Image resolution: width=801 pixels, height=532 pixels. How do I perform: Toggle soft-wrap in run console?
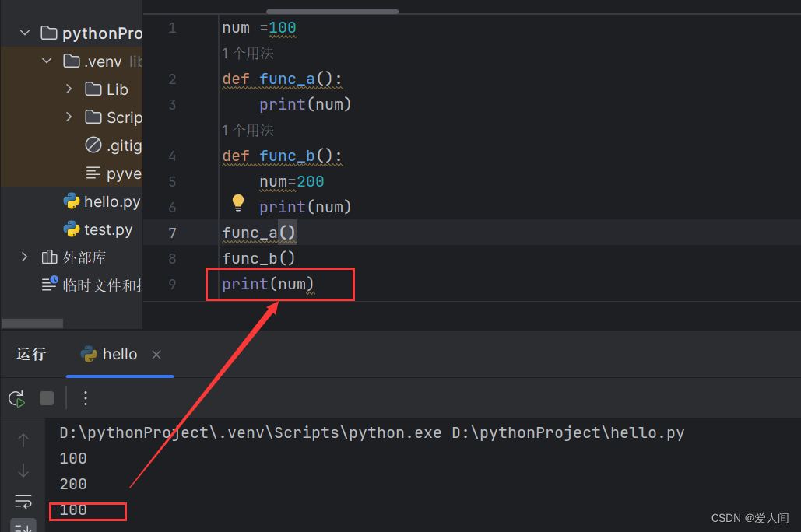coord(23,502)
